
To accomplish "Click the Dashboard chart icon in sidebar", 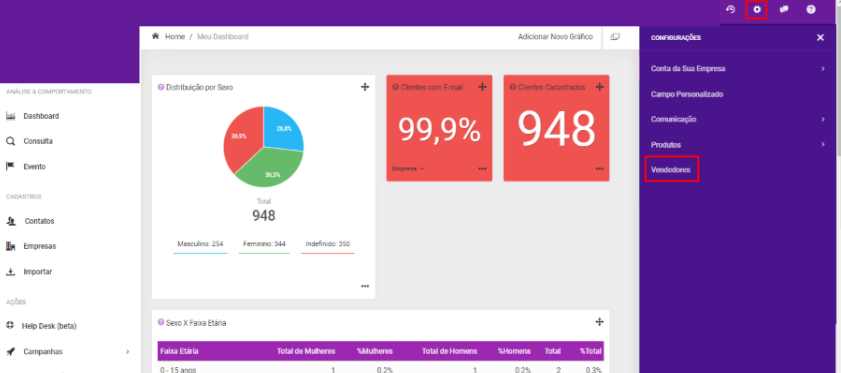I will click(x=10, y=116).
